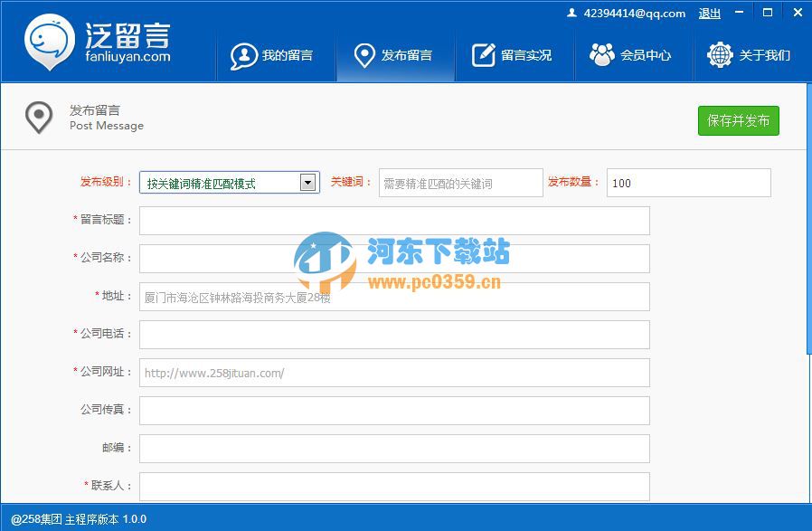Click inside the 留言标题 input field
The image size is (812, 531).
(393, 220)
